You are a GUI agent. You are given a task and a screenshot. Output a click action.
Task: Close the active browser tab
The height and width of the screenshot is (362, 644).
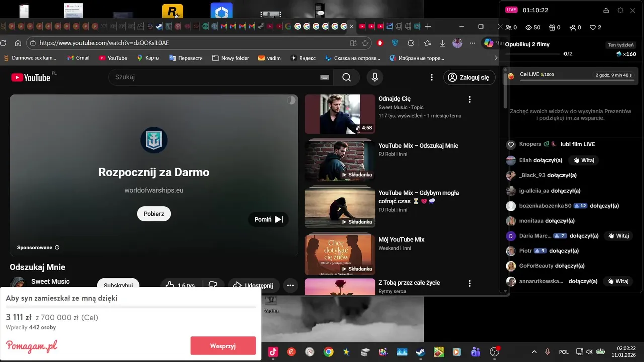[x=351, y=26]
